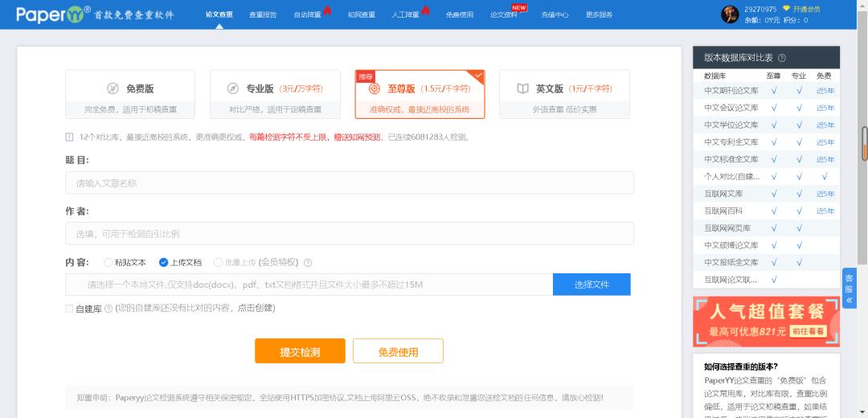Image resolution: width=868 pixels, height=418 pixels.
Task: Select the 批量上传 radio option
Action: (218, 262)
